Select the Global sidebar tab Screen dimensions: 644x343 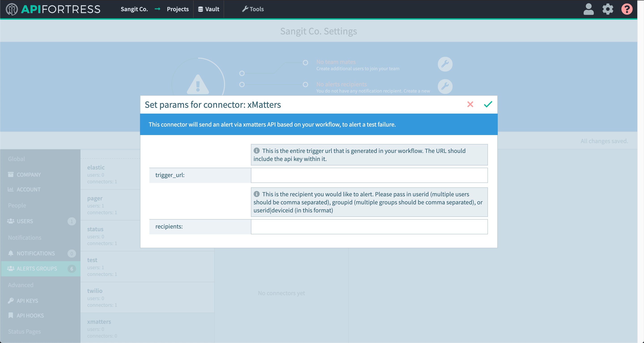coord(17,159)
